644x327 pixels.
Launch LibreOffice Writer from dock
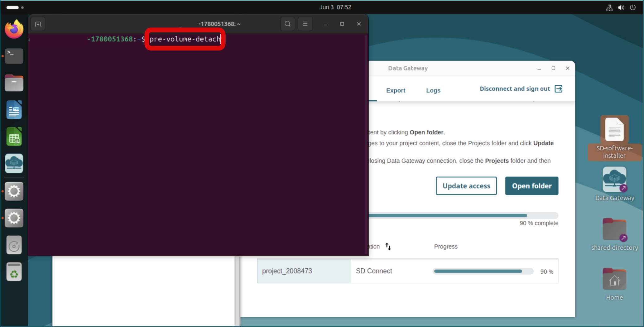[x=14, y=110]
